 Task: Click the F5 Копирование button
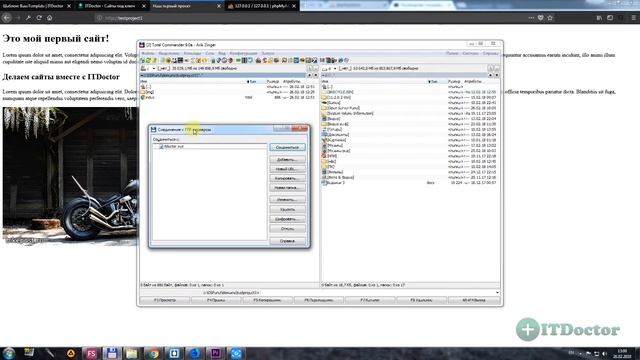(268, 300)
